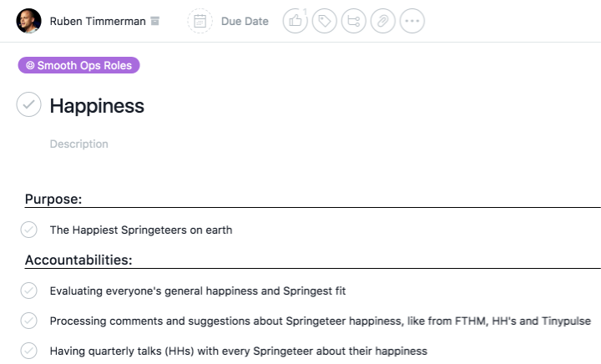Screen dimensions: 601x364
Task: Click the archive icon beside Ruben Timmerman
Action: 155,21
